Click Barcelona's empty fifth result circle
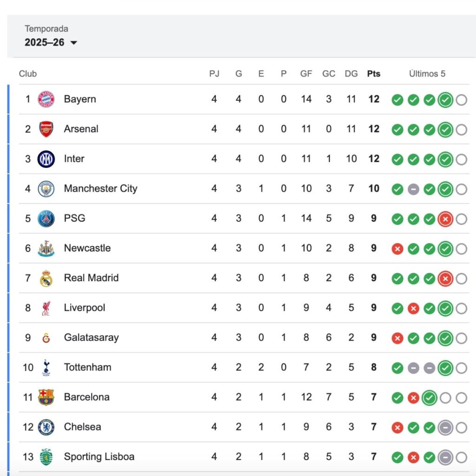Screen dimensions: 476x476 point(461,397)
